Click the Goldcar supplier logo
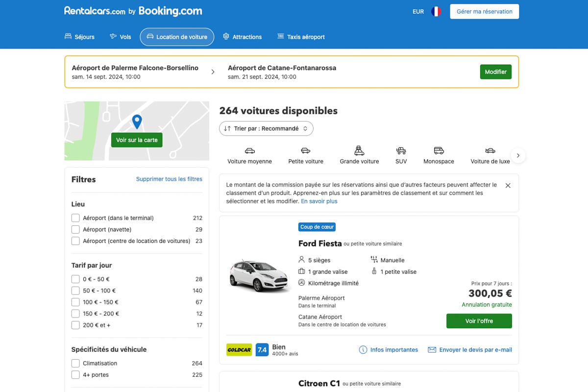The image size is (588, 392). [239, 350]
